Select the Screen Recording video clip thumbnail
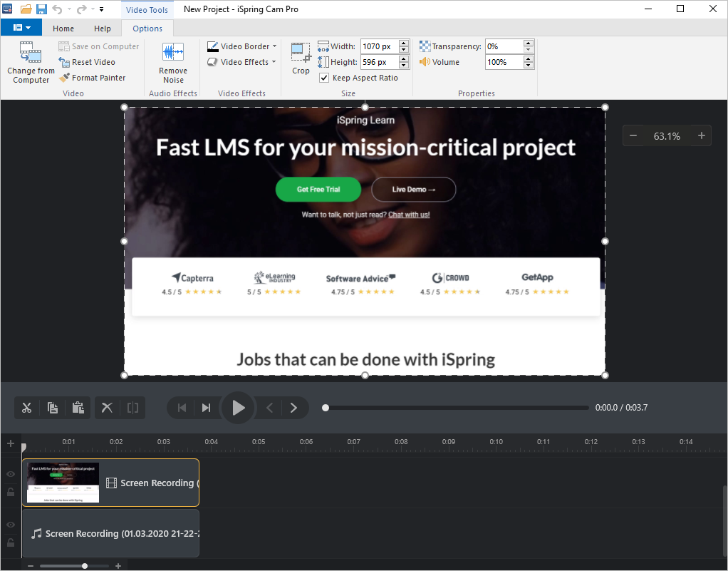Viewport: 728px width, 571px height. (x=63, y=483)
